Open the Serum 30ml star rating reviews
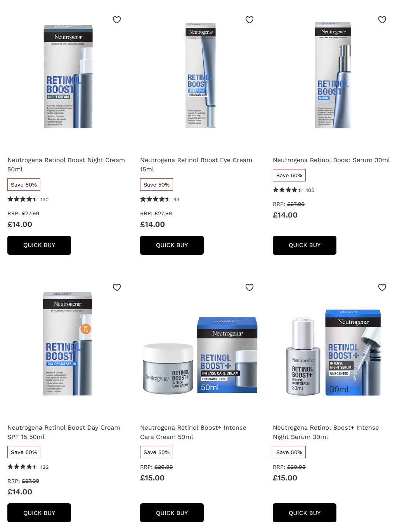The width and height of the screenshot is (402, 532). 293,190
